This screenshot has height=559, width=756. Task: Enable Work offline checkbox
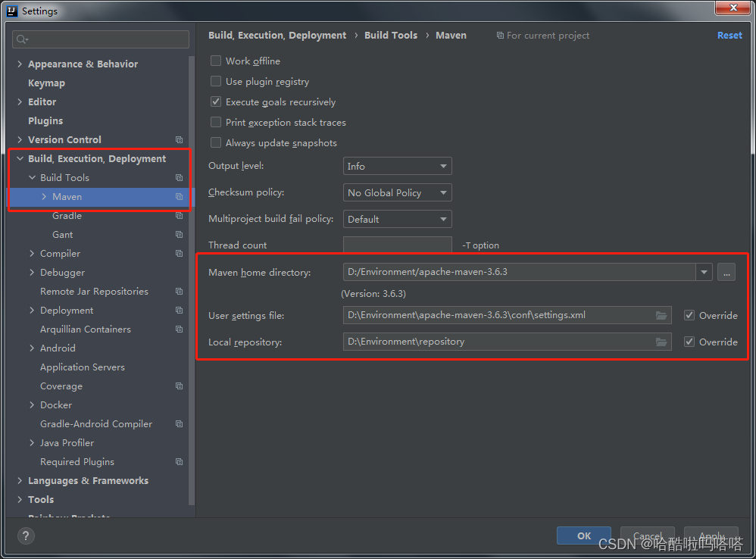pos(216,61)
